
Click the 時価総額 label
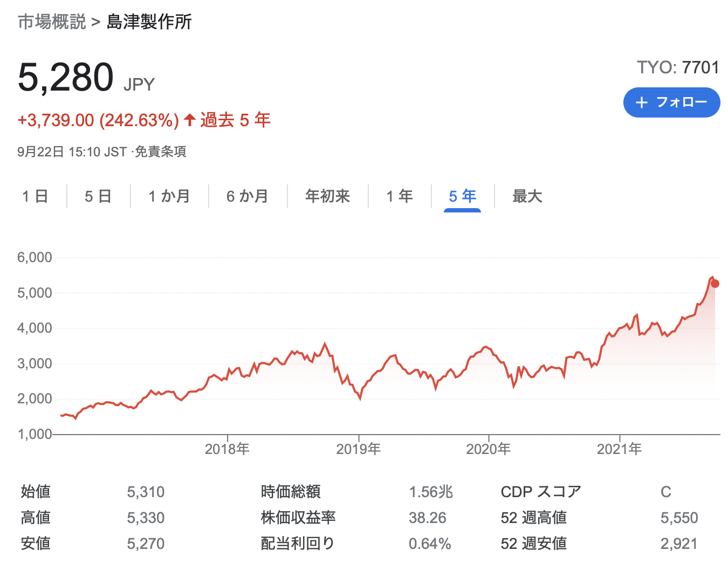(291, 492)
